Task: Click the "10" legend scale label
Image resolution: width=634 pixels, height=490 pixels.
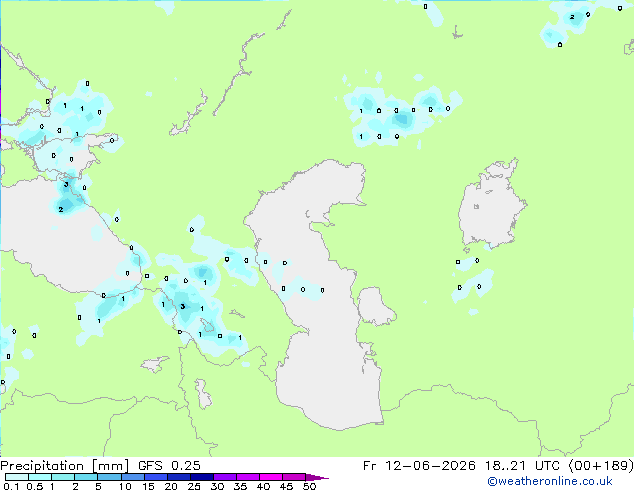Action: tap(125, 486)
